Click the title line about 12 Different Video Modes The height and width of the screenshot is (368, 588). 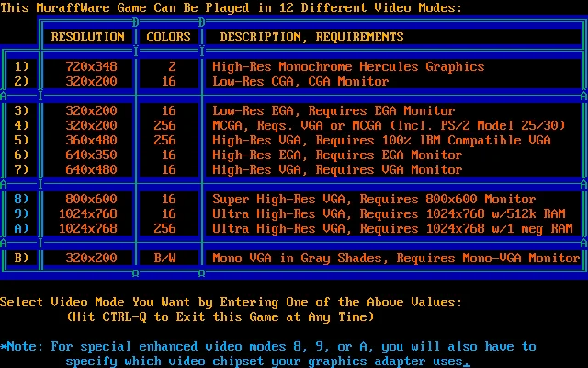coord(232,7)
